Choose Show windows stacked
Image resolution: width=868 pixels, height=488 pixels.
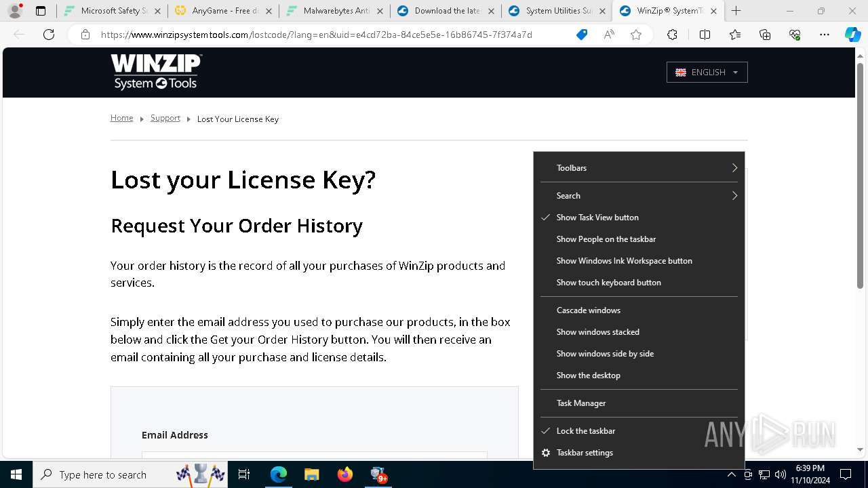pyautogui.click(x=639, y=332)
